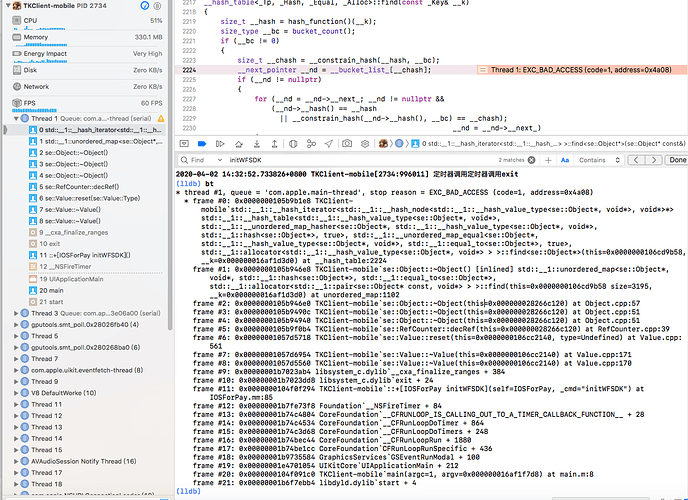Screen dimensions: 688x500
Task: Open the CPU gauge report
Action: [x=87, y=21]
